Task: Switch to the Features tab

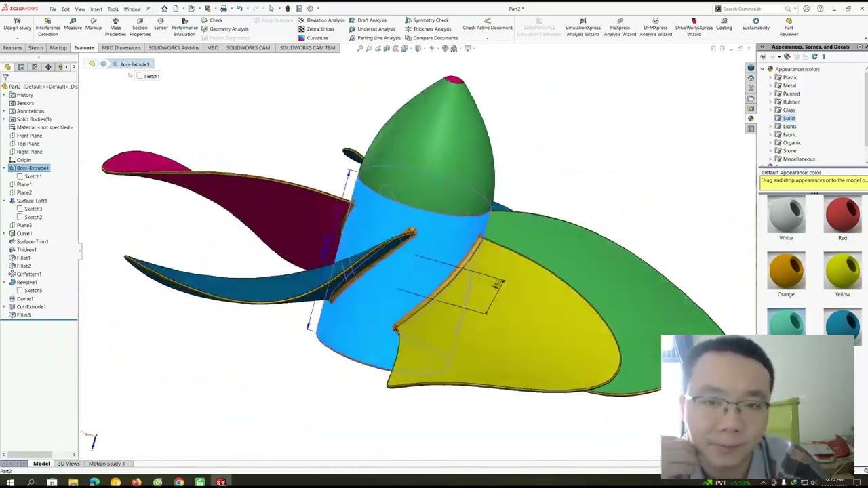Action: pyautogui.click(x=13, y=48)
